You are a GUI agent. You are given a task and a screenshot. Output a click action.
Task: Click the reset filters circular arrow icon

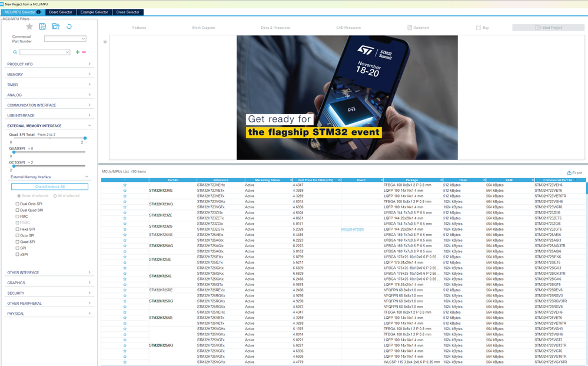pyautogui.click(x=69, y=26)
